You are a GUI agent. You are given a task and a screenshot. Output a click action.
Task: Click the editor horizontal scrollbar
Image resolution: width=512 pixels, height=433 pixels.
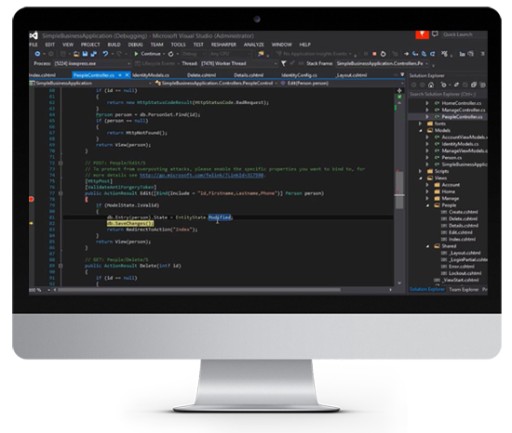[199, 290]
